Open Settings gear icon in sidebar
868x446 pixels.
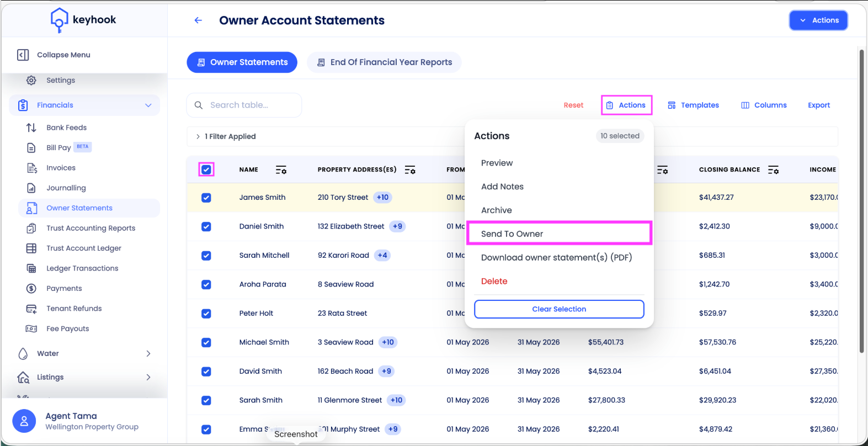[31, 81]
